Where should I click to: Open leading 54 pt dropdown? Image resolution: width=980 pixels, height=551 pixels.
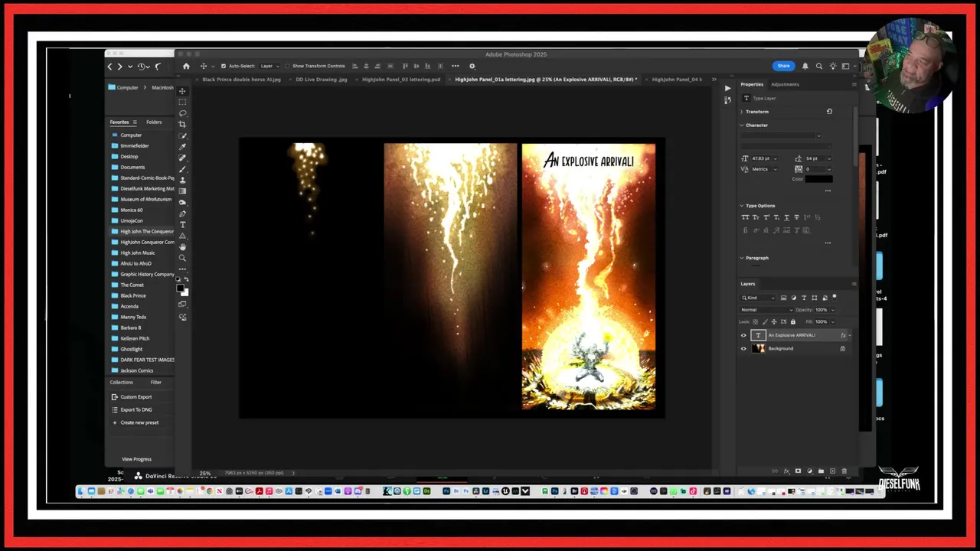coord(829,158)
